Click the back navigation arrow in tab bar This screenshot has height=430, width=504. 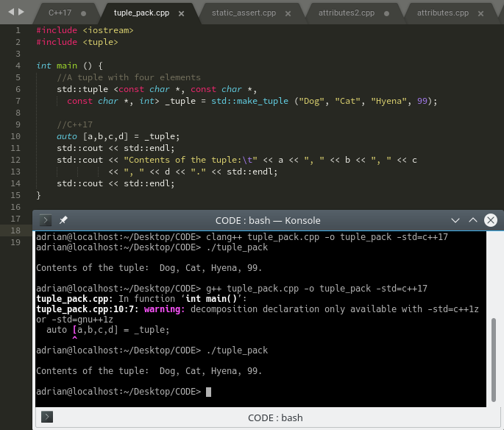[x=11, y=12]
